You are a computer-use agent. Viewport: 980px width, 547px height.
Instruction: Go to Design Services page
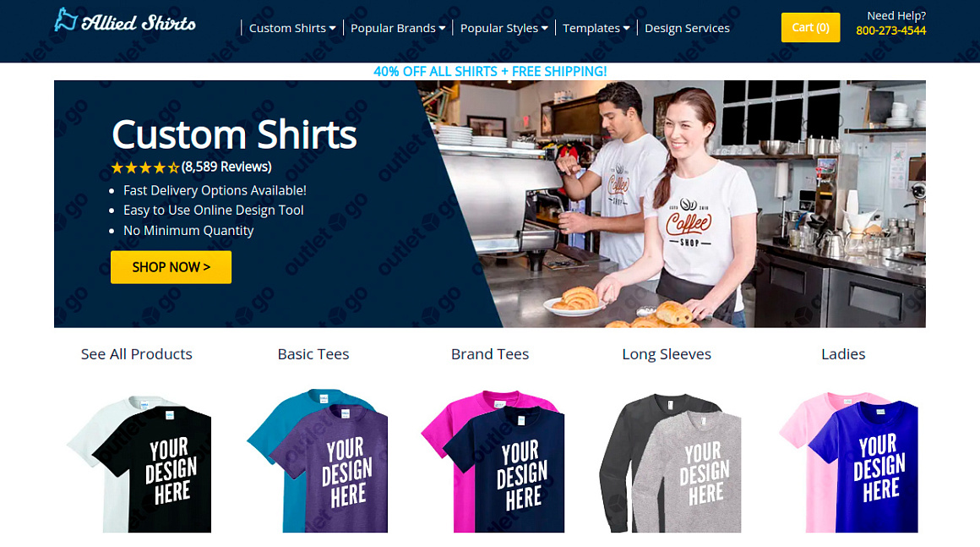[x=687, y=28]
